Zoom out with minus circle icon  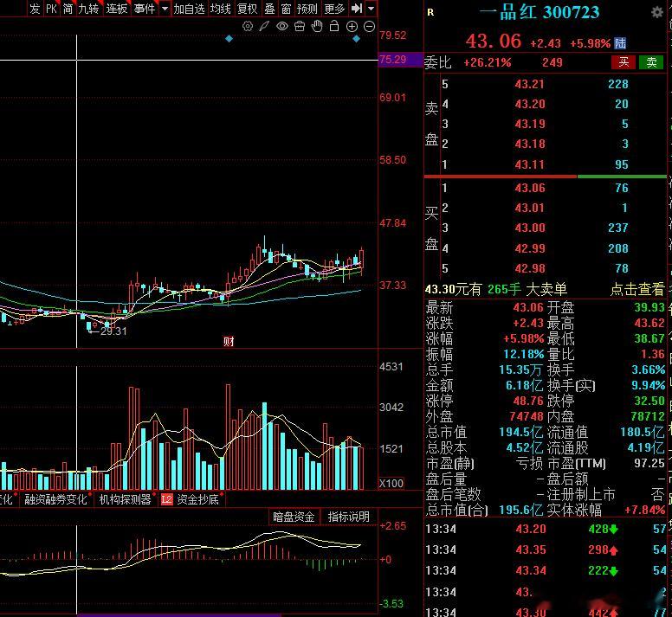(369, 27)
